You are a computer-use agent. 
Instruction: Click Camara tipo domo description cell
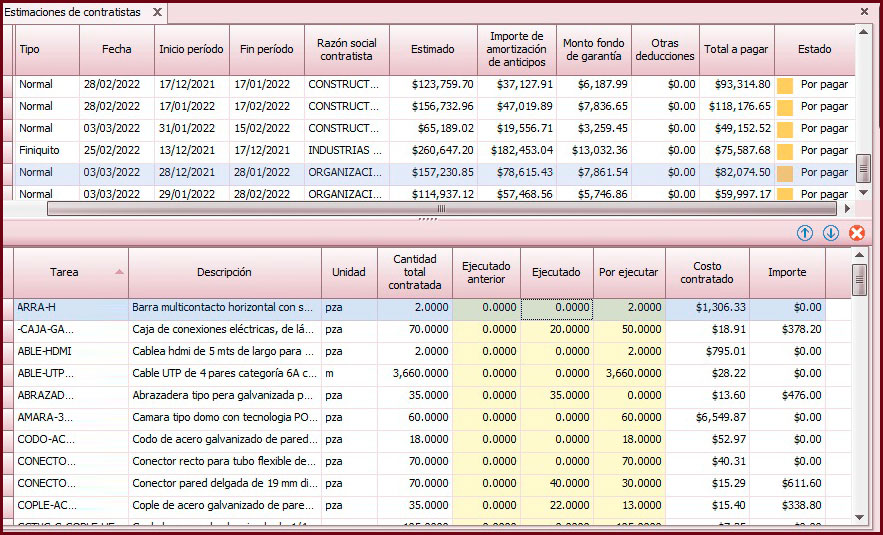[225, 418]
